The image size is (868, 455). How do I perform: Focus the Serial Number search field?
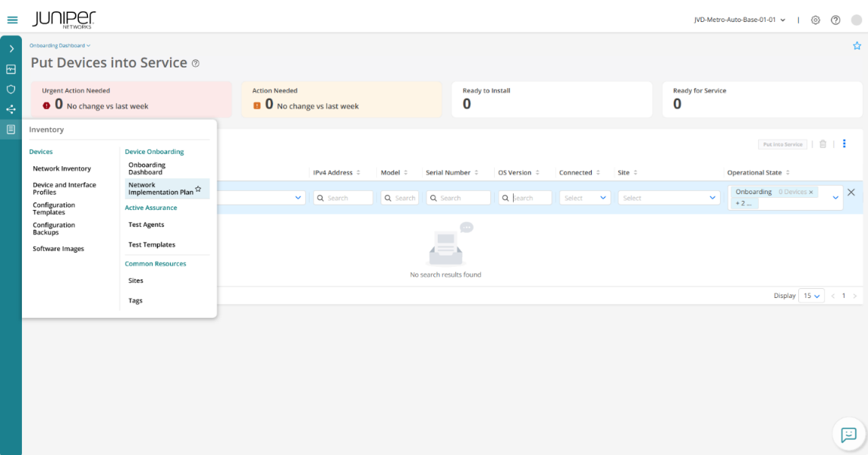(458, 198)
